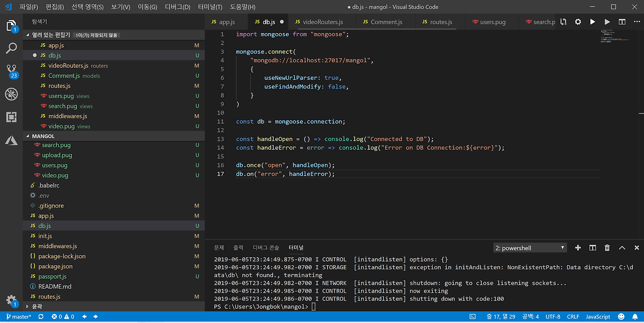Click the new terminal plus icon
This screenshot has height=323, width=644.
pyautogui.click(x=578, y=248)
